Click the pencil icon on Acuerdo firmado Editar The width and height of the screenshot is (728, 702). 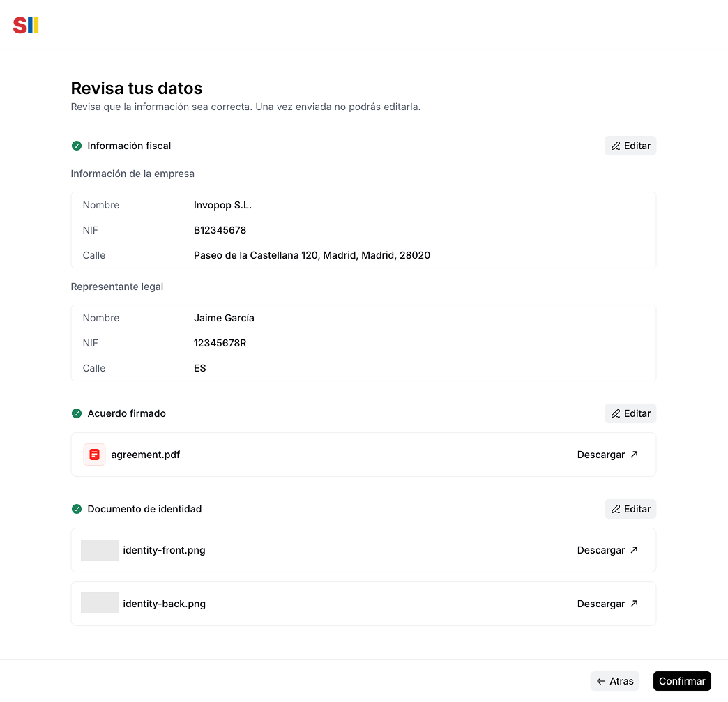tap(616, 413)
